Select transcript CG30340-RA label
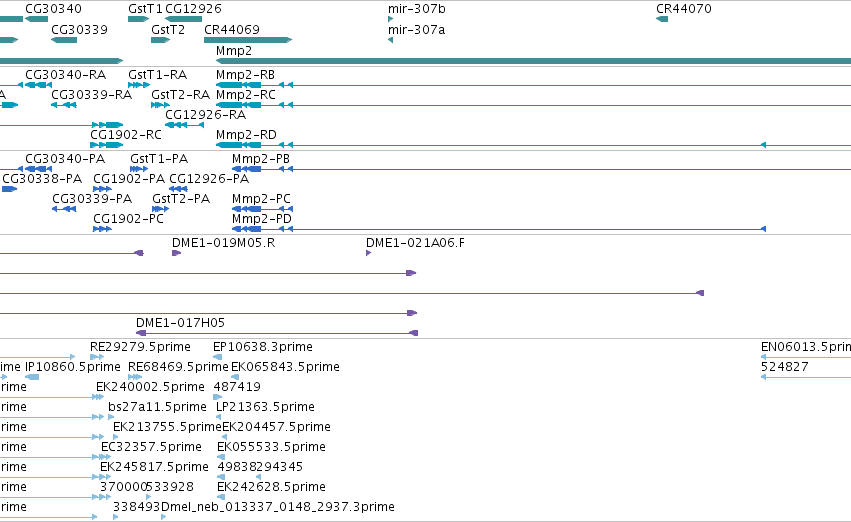The height and width of the screenshot is (522, 851). click(65, 74)
